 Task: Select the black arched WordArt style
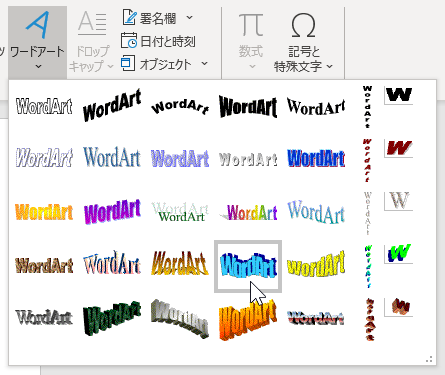coord(180,107)
